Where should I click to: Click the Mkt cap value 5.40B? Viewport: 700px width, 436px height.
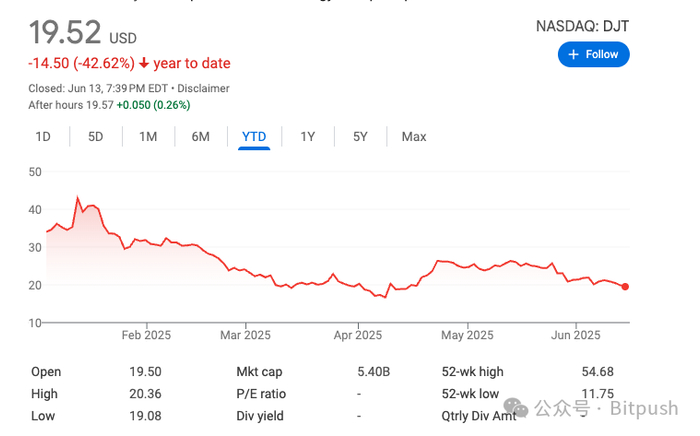(374, 371)
